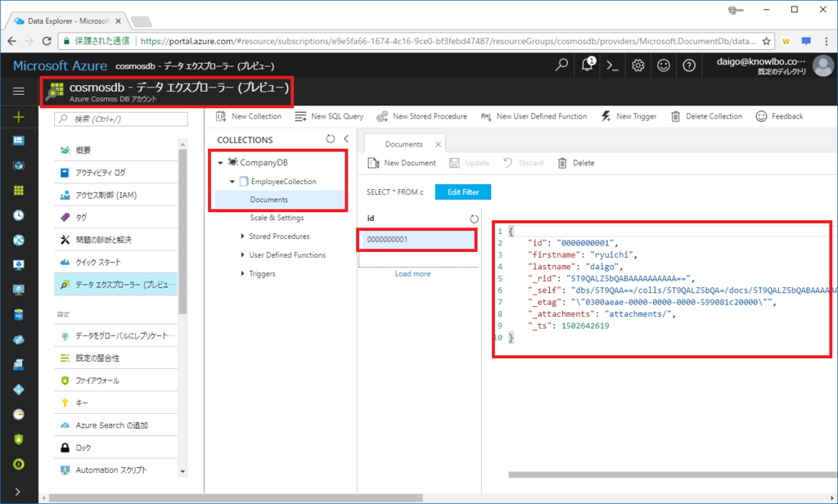The width and height of the screenshot is (838, 504).
Task: Refresh the id document list
Action: pyautogui.click(x=474, y=218)
